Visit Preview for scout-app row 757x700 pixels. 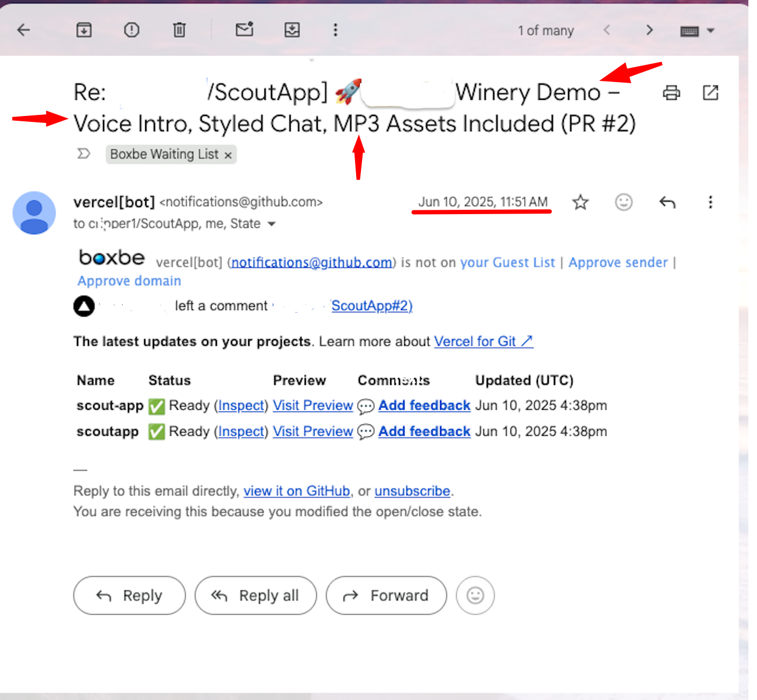click(313, 406)
